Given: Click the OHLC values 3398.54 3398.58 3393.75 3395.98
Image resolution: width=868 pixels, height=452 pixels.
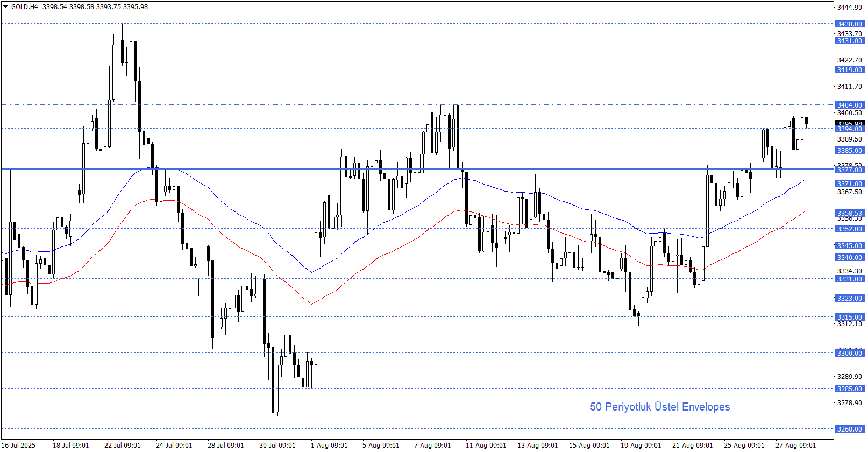Looking at the screenshot, I should coord(95,7).
